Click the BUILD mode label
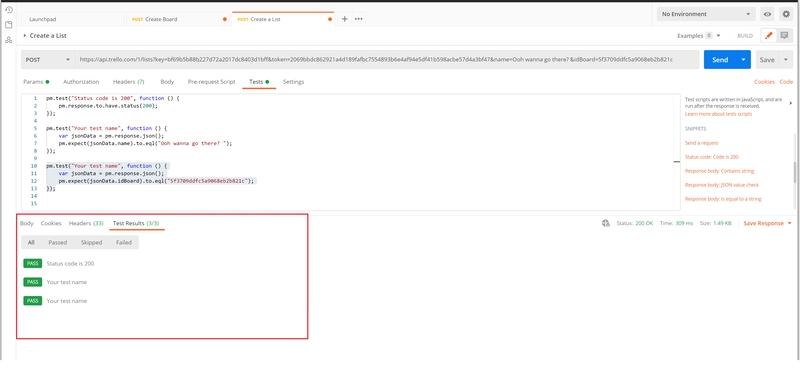 coord(745,36)
